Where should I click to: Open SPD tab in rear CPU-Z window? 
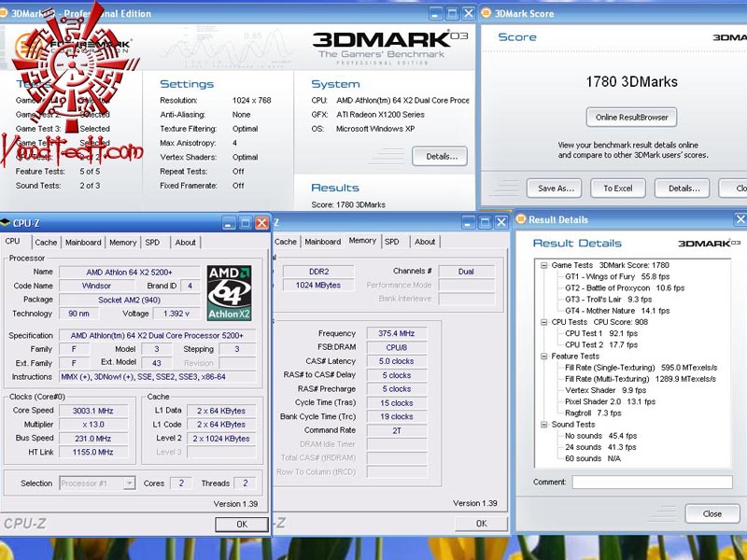pos(391,242)
